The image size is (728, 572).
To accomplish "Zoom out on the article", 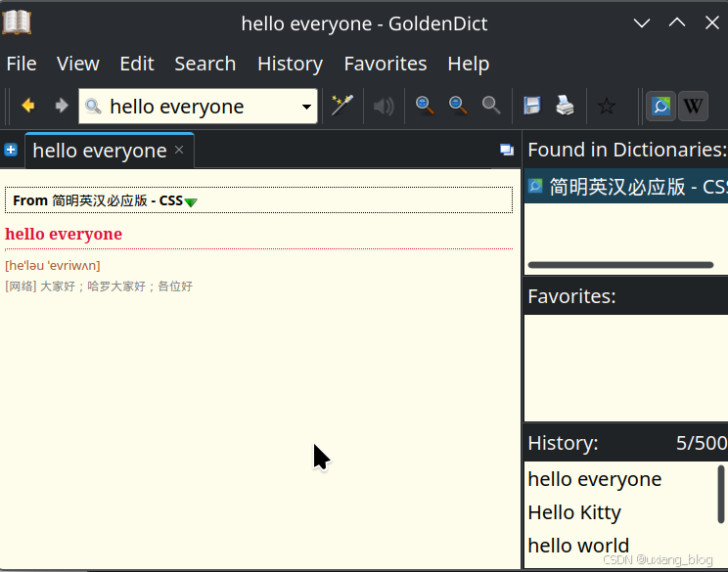I will coord(458,106).
